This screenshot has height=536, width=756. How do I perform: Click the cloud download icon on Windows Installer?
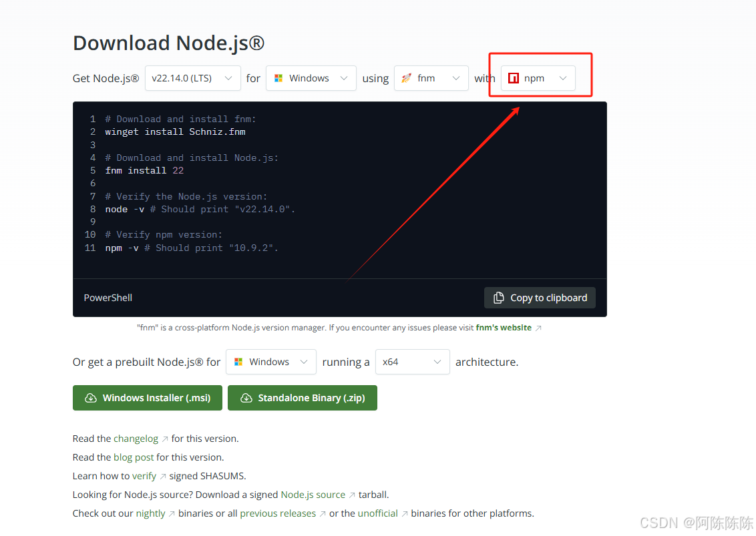[x=91, y=398]
